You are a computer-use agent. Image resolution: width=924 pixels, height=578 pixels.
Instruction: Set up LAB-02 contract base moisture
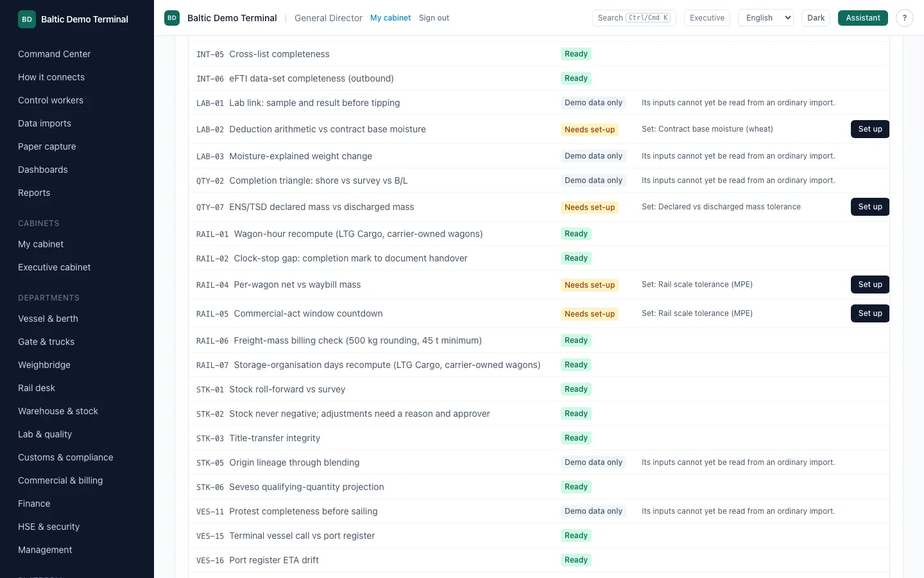pyautogui.click(x=869, y=129)
